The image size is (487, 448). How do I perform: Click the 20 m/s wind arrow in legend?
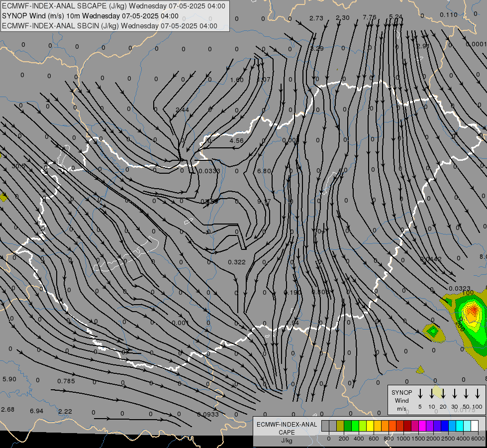443,394
